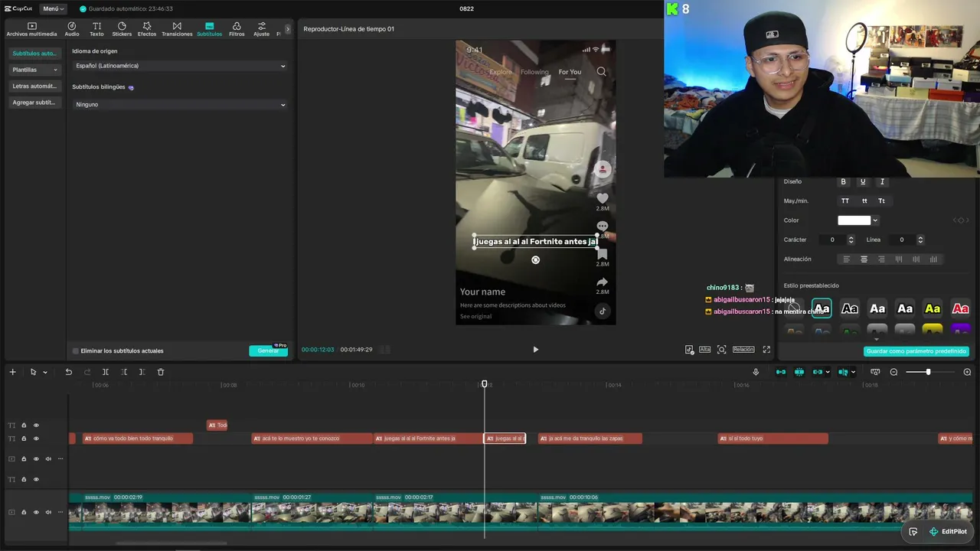This screenshot has width=980, height=551.
Task: Open Letras automáticas in the sidebar
Action: click(35, 86)
